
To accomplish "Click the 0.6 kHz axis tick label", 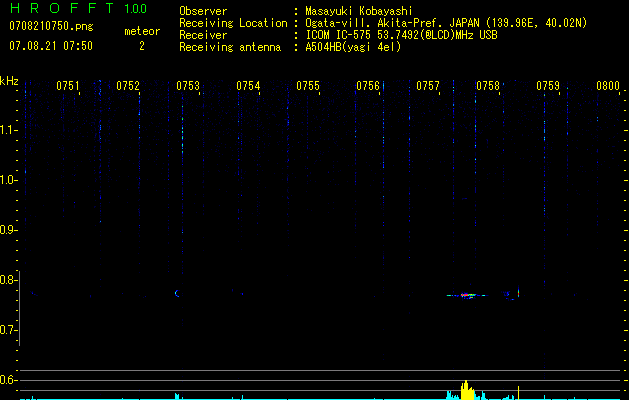I will 8,380.
